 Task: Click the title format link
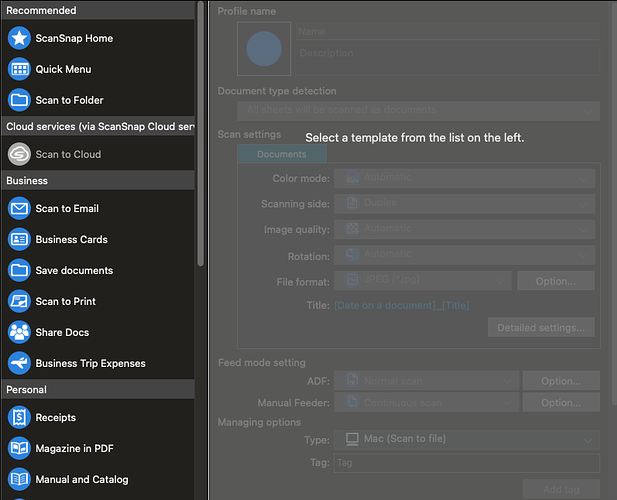point(401,305)
